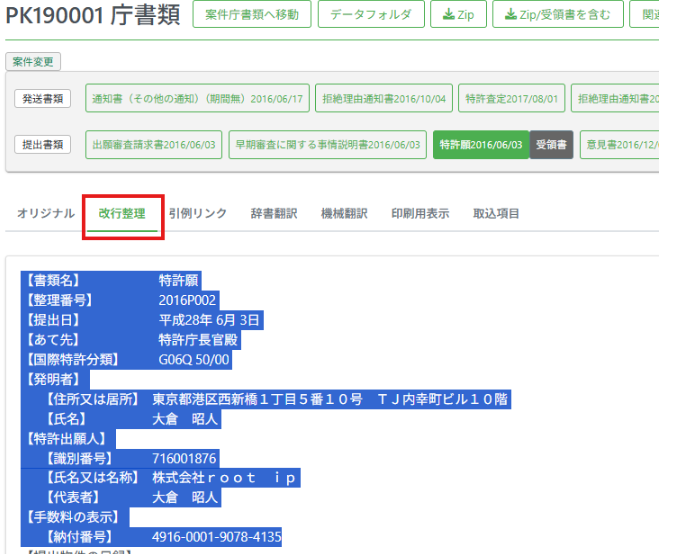Download documents with the Zip button
The width and height of the screenshot is (680, 554).
[457, 15]
